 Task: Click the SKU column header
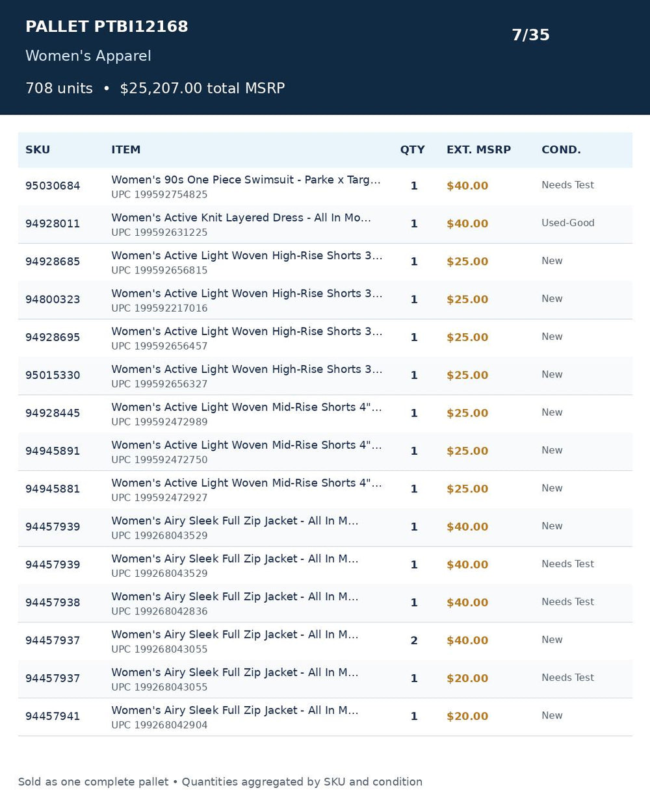(38, 150)
